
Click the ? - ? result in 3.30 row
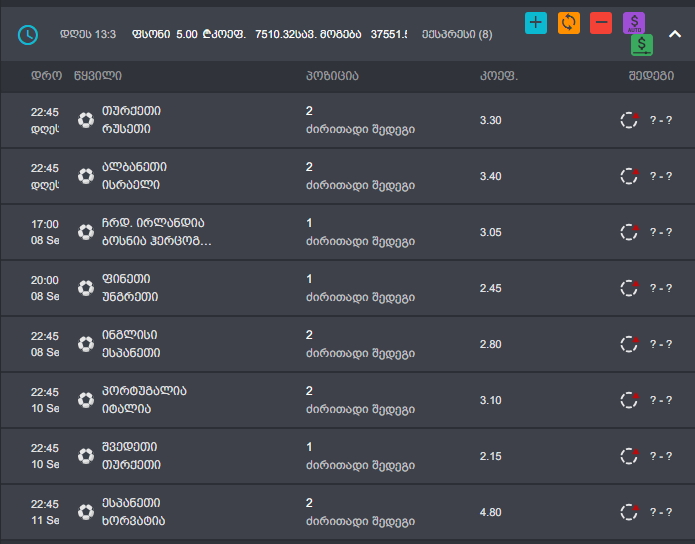click(x=661, y=120)
